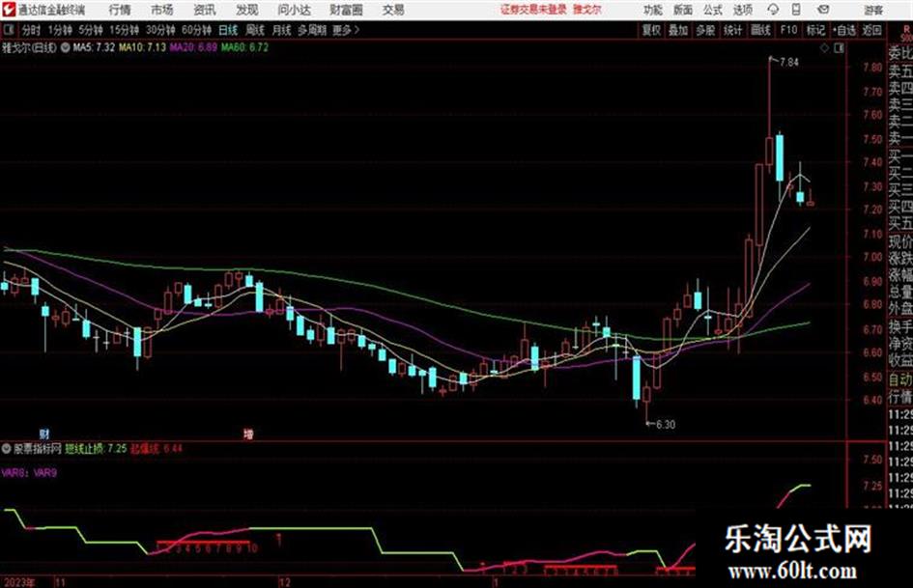
Task: Click the VAR8: VAR9 label
Action: pyautogui.click(x=29, y=473)
